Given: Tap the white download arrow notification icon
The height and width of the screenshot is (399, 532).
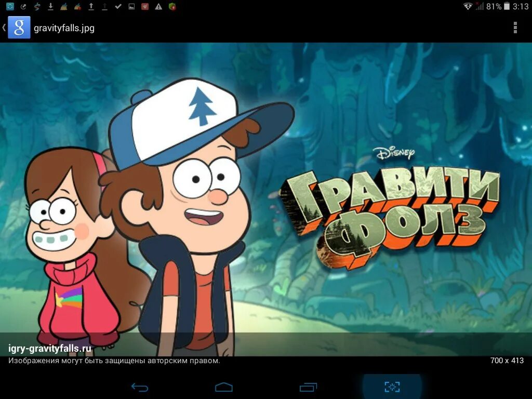Looking at the screenshot, I should pos(50,6).
